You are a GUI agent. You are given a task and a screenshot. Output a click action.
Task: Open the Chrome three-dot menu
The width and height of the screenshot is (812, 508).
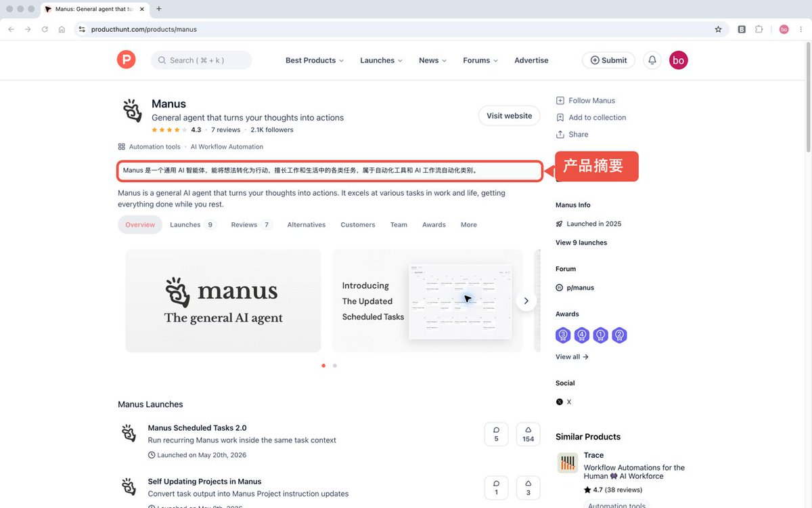pos(801,29)
